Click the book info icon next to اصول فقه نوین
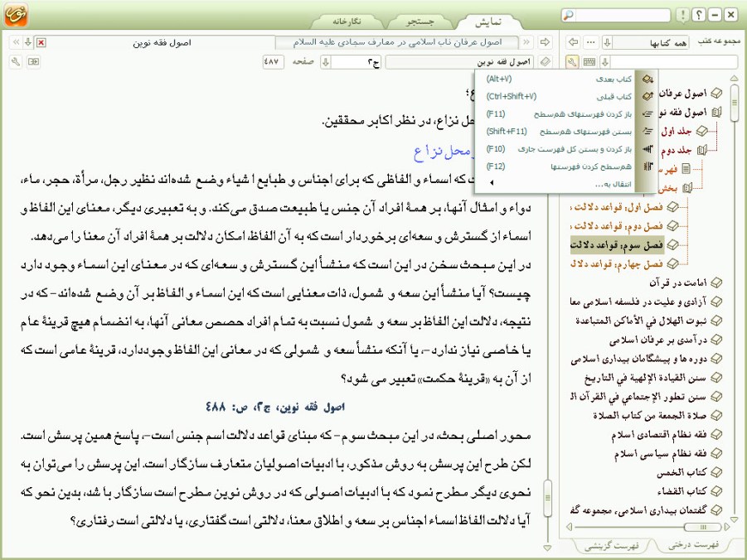Viewport: 747px width, 560px height. 546,61
